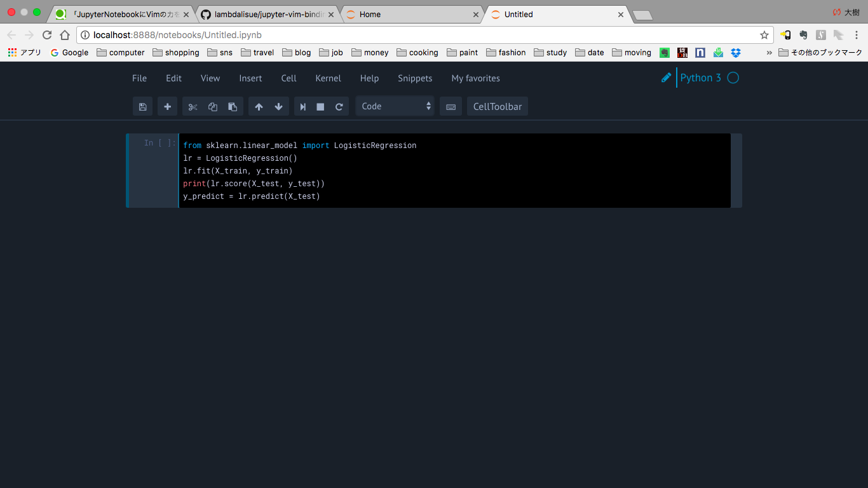868x488 pixels.
Task: Open the Kernel menu
Action: click(x=328, y=78)
